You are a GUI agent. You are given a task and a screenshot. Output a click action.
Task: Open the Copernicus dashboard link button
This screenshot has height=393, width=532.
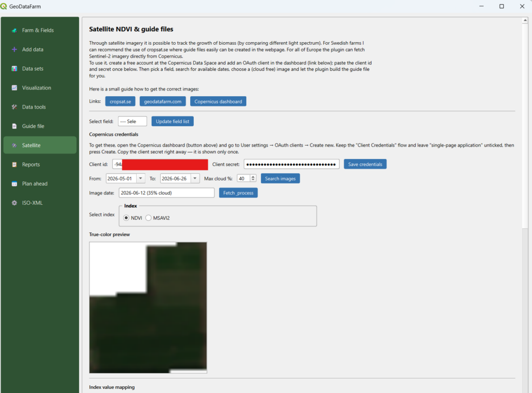[x=218, y=101]
